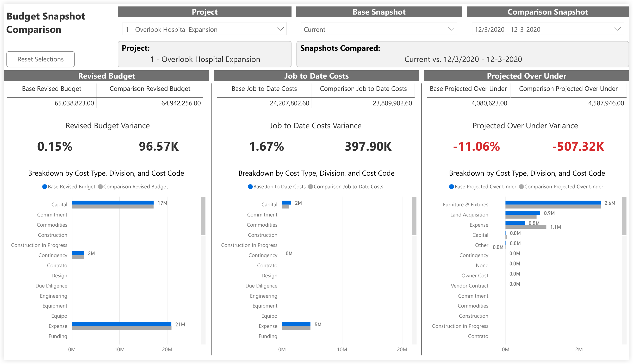The image size is (633, 364).
Task: Select the blue Land Acquisition 0.9M bar
Action: pyautogui.click(x=523, y=213)
